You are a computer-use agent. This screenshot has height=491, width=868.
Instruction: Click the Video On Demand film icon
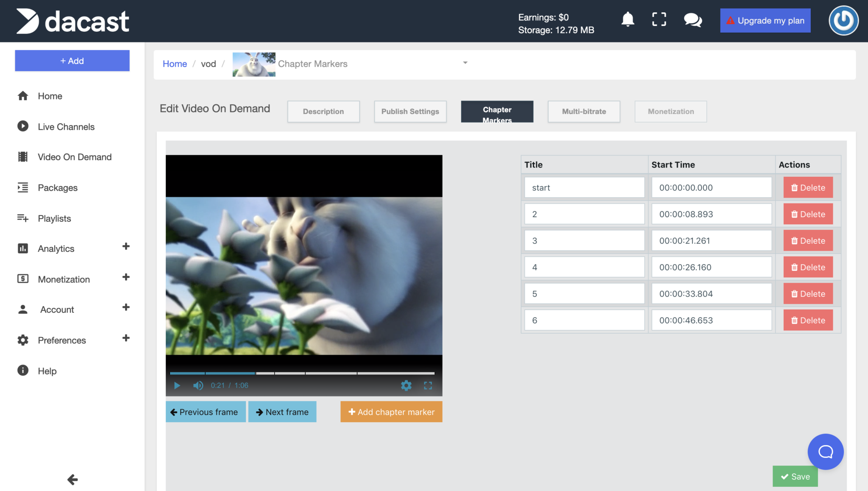[23, 157]
